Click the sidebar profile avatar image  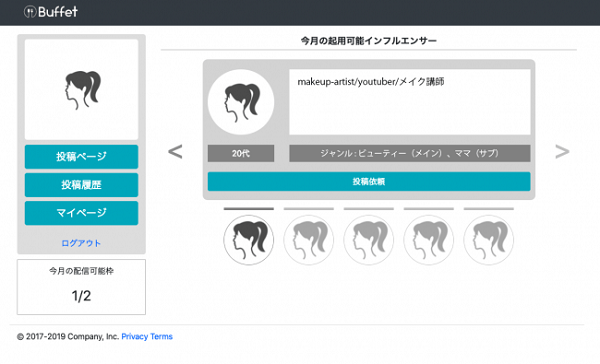click(82, 89)
